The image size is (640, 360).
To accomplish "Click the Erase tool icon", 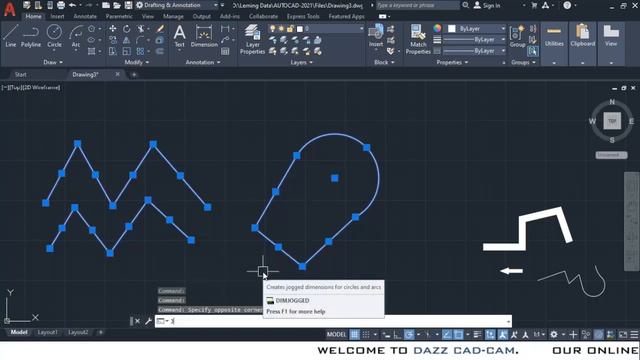I will pos(160,29).
